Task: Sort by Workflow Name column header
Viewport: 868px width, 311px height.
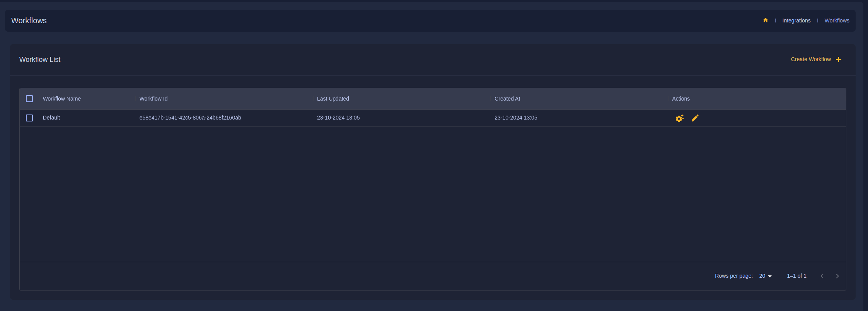Action: [x=62, y=99]
